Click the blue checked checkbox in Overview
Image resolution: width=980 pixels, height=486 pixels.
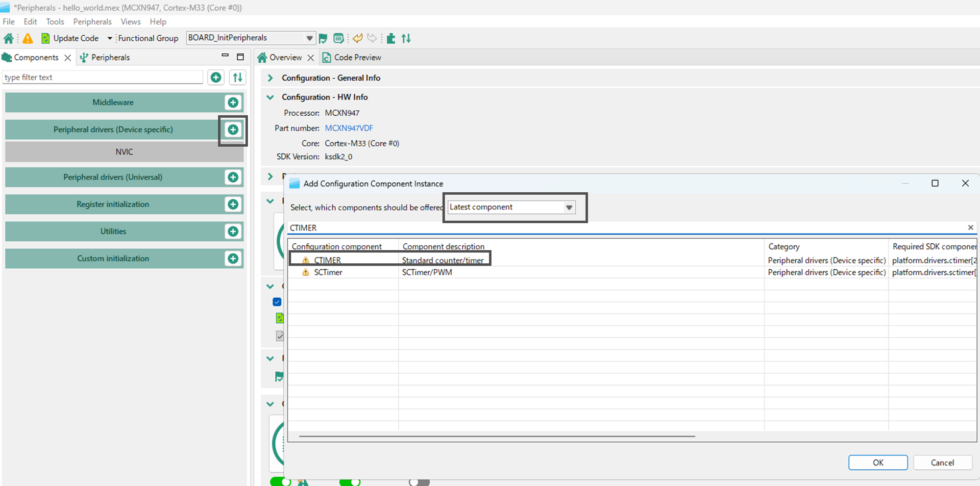coord(277,302)
